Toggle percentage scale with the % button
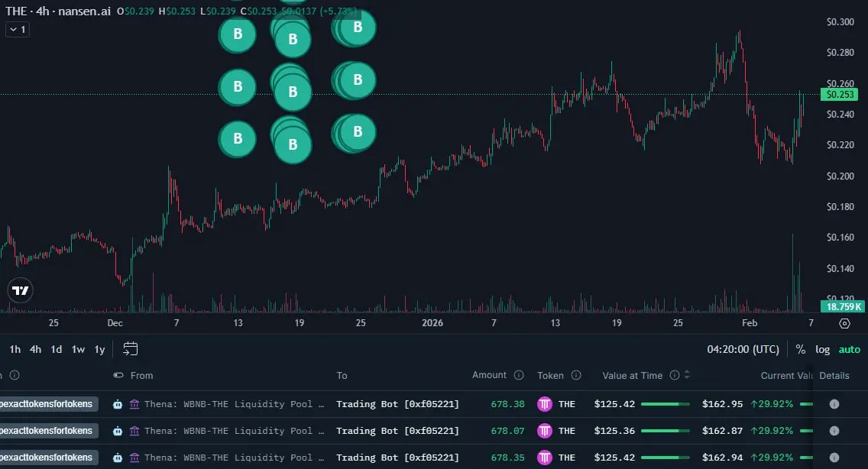 [x=801, y=349]
